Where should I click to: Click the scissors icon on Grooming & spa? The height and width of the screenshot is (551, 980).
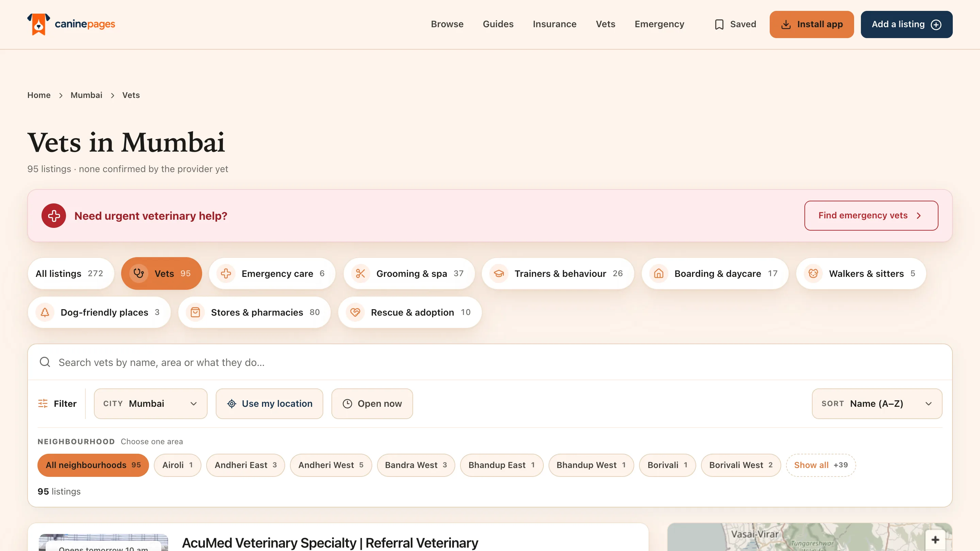[361, 273]
